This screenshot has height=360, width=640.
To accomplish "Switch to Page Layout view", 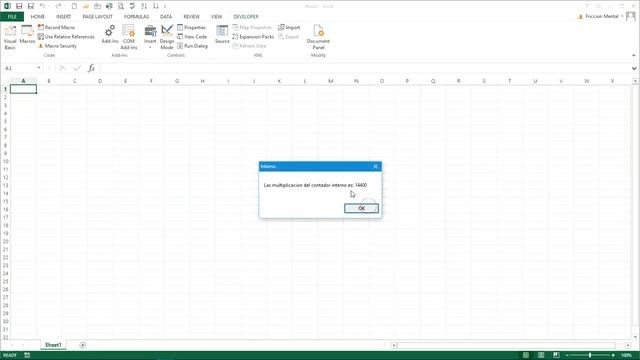I will click(x=541, y=356).
